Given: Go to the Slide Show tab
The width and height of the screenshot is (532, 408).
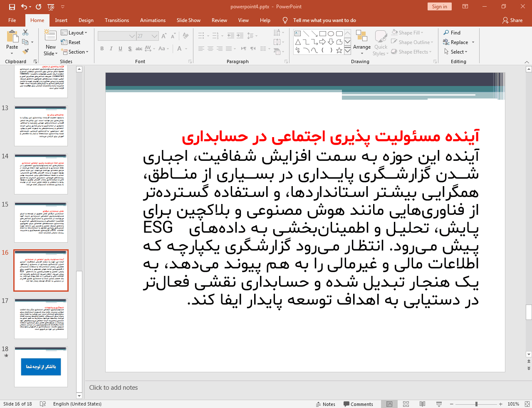Looking at the screenshot, I should [188, 20].
